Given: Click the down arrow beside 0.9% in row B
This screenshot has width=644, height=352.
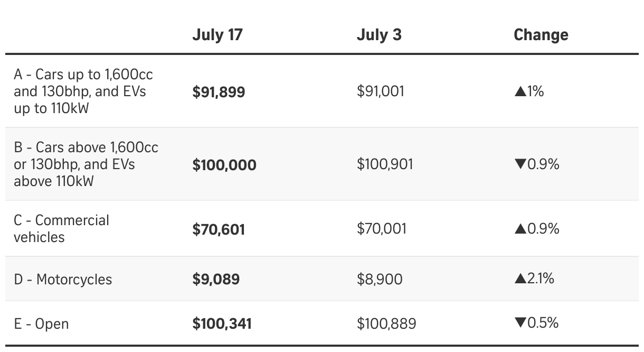Looking at the screenshot, I should point(520,164).
